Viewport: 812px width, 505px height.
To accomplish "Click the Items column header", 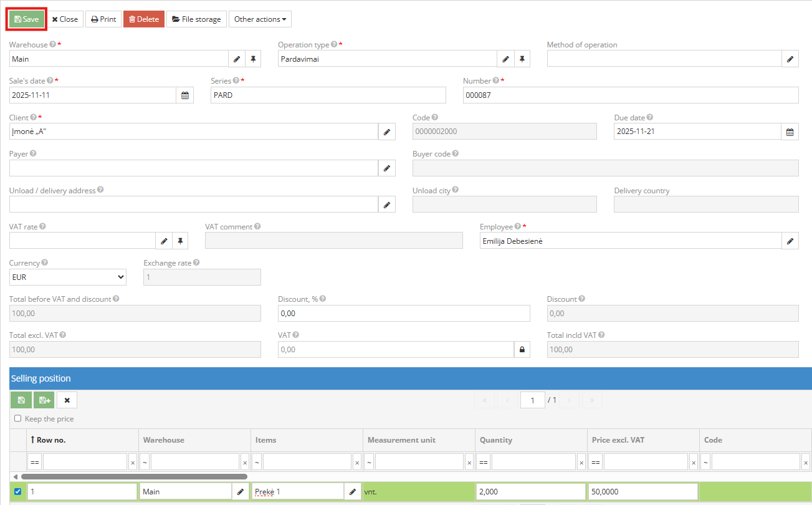I will pos(265,440).
